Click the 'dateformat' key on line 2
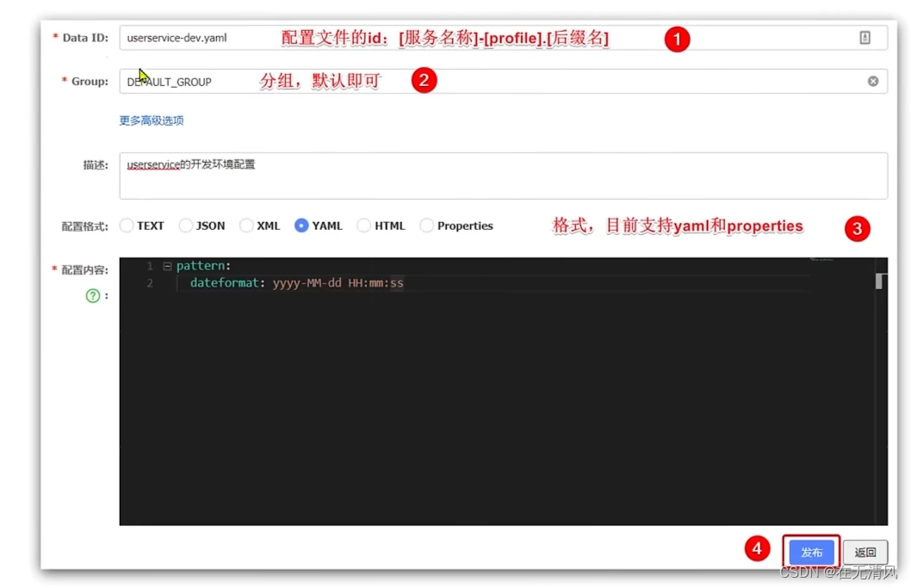Image resolution: width=911 pixels, height=588 pixels. click(224, 283)
